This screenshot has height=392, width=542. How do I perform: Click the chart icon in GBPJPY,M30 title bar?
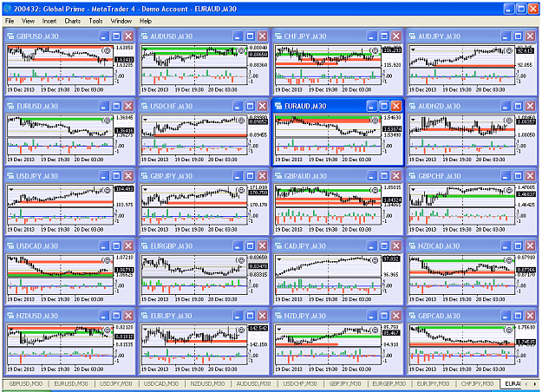[x=145, y=175]
